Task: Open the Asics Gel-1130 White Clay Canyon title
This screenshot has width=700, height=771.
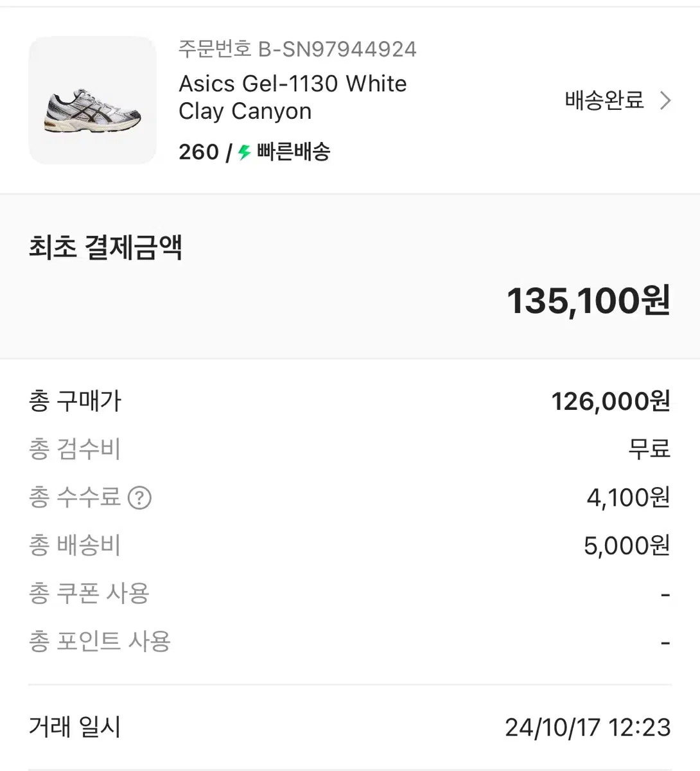Action: click(x=293, y=97)
